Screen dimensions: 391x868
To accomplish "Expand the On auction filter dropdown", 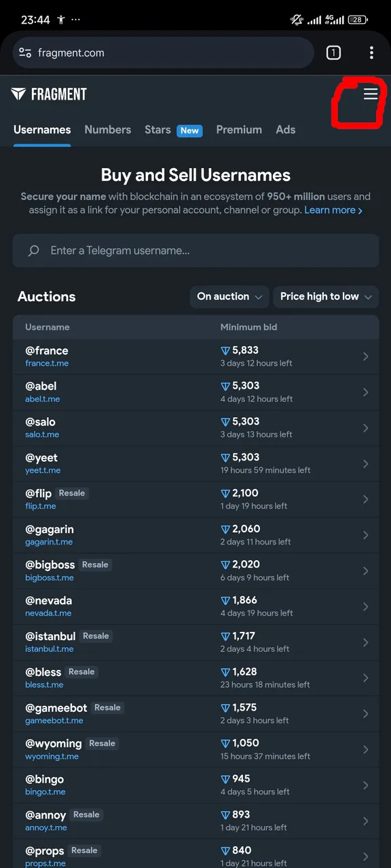I will [x=229, y=296].
